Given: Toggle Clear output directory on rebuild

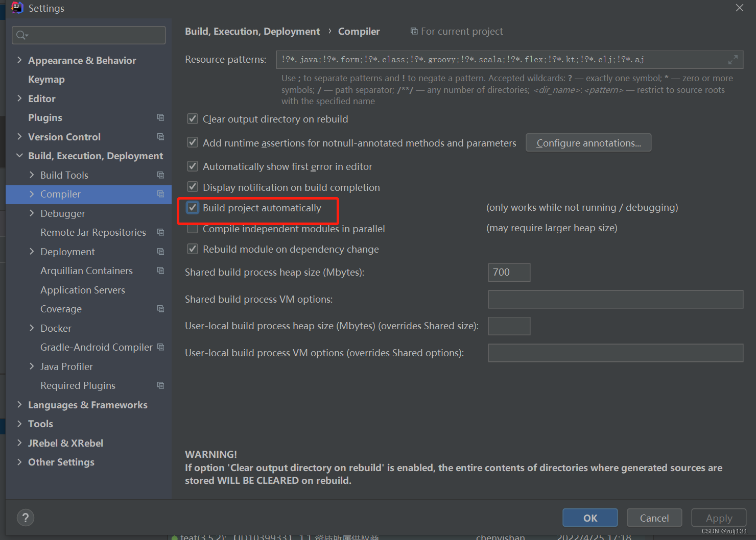Looking at the screenshot, I should tap(193, 119).
